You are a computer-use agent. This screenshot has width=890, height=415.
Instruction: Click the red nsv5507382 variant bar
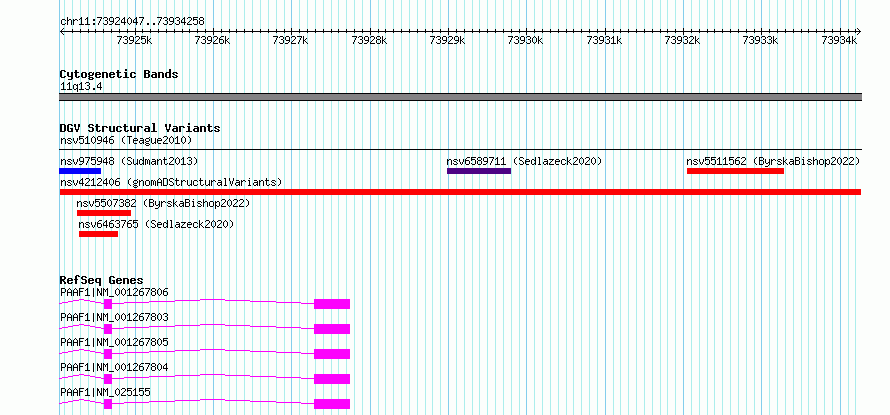104,213
